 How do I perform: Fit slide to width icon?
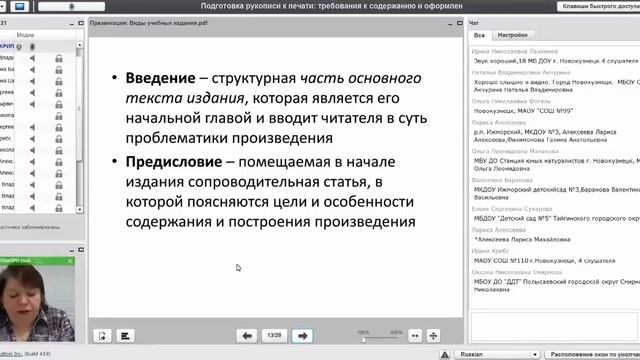pos(415,336)
